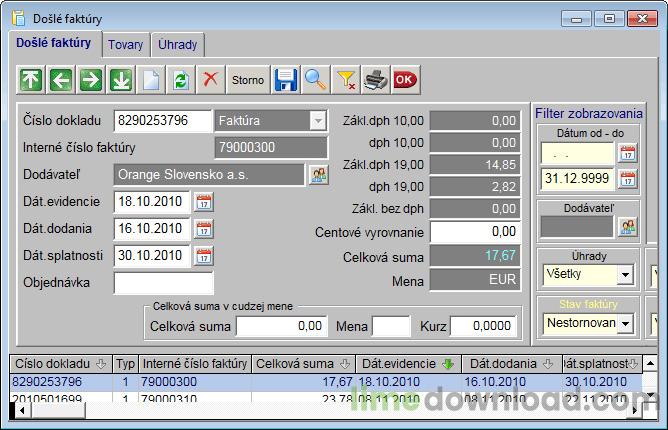Go to the next invoice record

91,79
